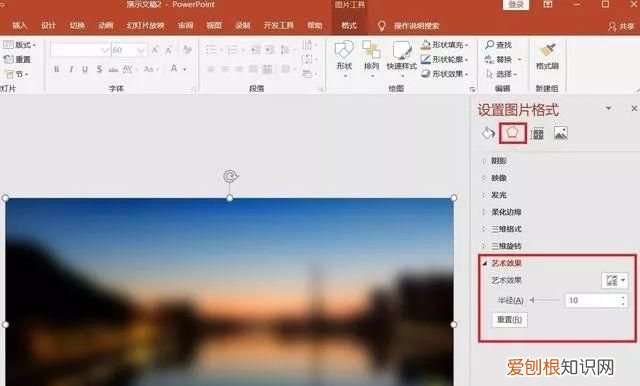Click the clear formatting icon

[187, 50]
